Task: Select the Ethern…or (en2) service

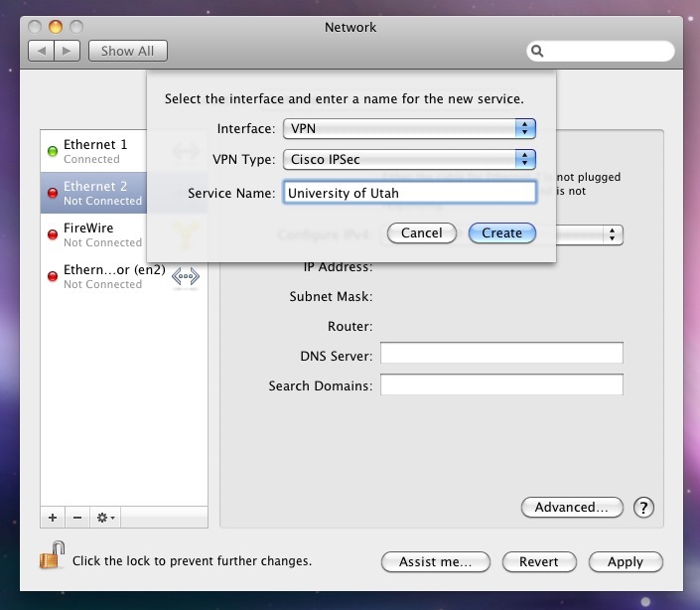Action: [124, 276]
